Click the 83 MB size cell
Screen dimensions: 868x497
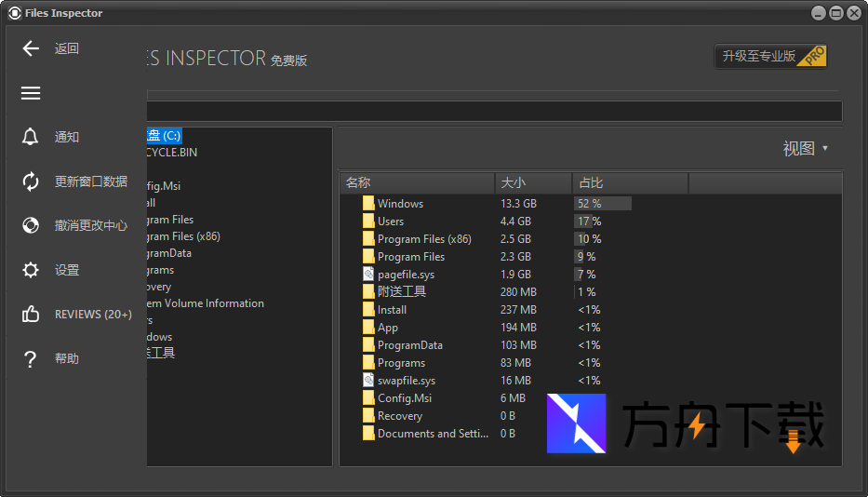(x=516, y=363)
